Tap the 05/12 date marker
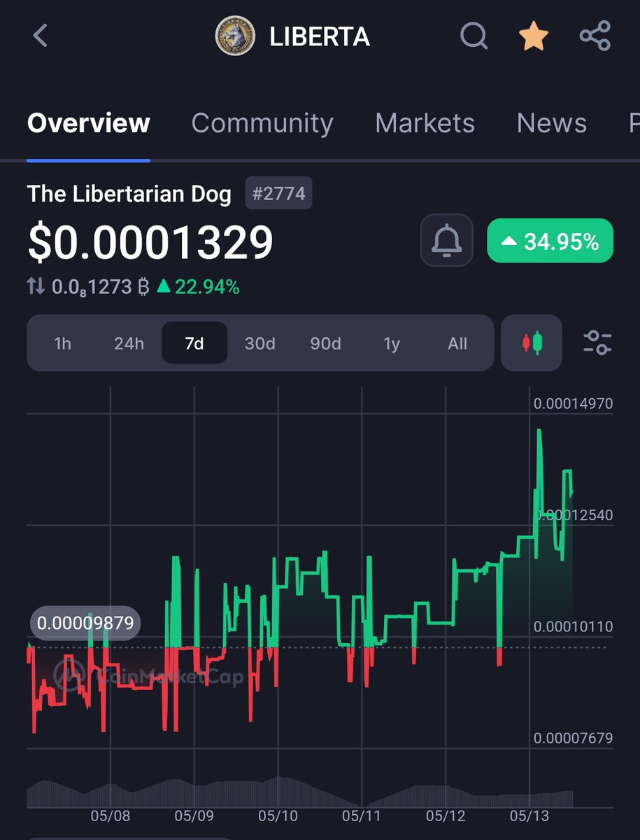The width and height of the screenshot is (640, 840). click(x=446, y=816)
